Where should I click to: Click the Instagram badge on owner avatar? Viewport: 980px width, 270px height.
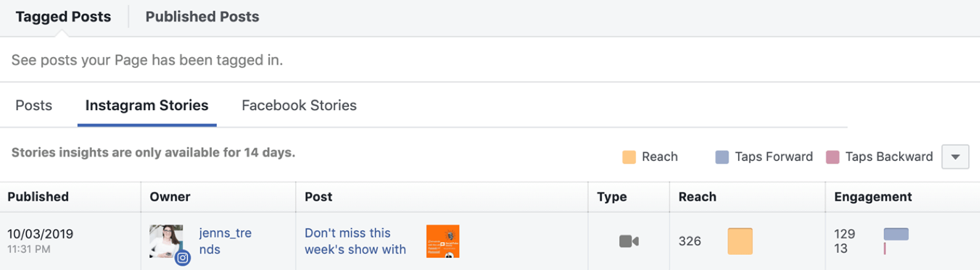(x=183, y=258)
